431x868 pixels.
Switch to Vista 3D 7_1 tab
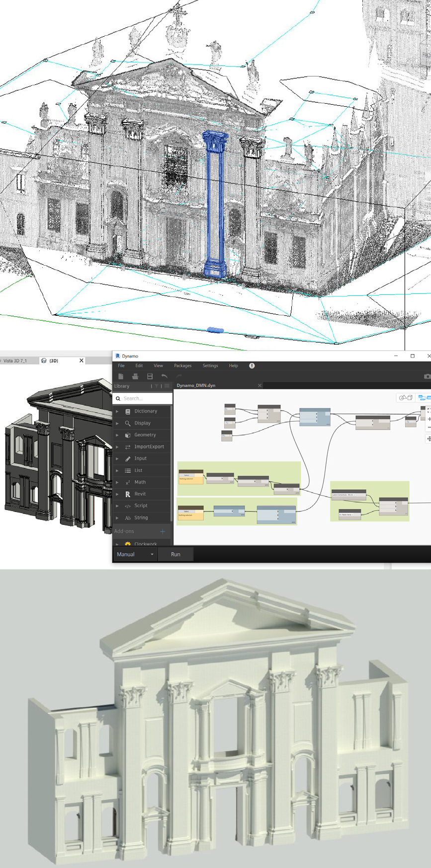pos(15,361)
